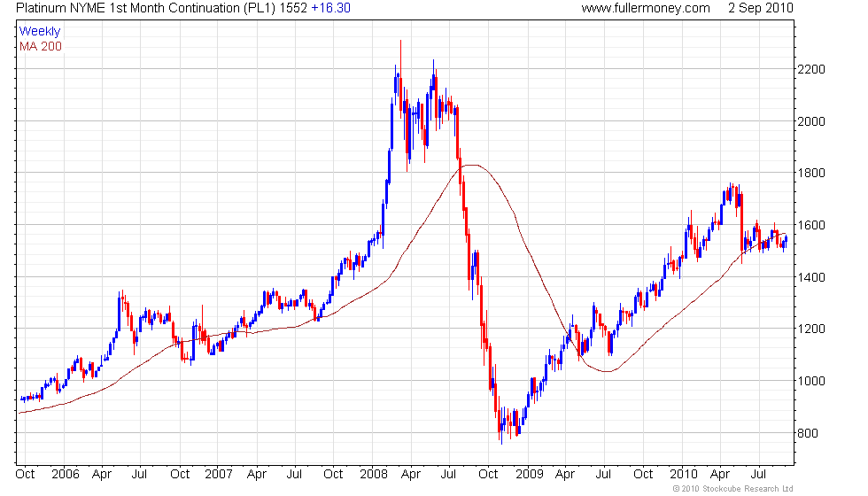
Task: Click the '1600' price axis label
Action: point(811,225)
